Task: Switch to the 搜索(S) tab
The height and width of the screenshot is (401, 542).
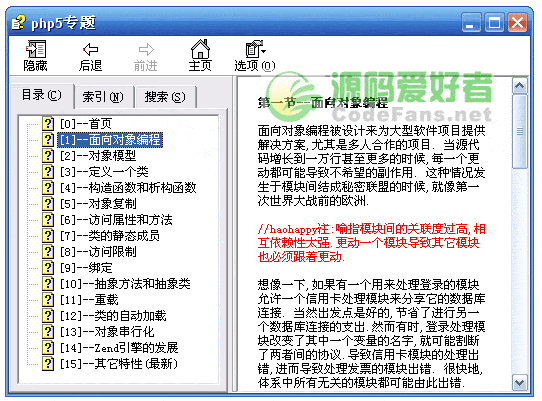Action: tap(165, 97)
